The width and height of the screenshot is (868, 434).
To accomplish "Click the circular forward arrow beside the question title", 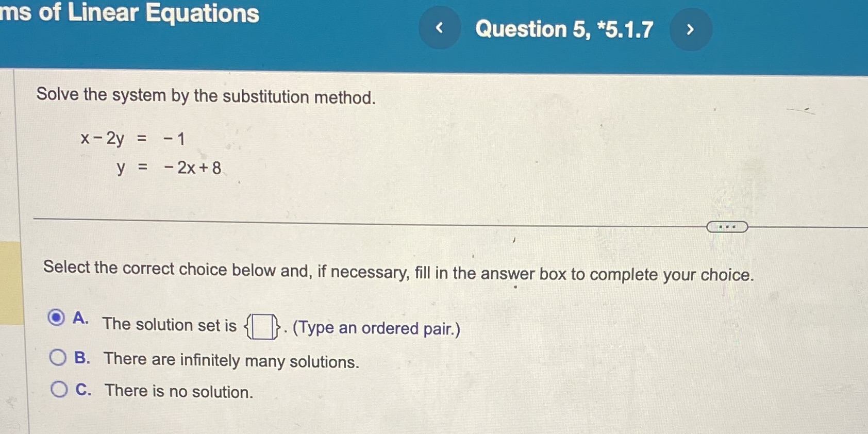I will [691, 29].
